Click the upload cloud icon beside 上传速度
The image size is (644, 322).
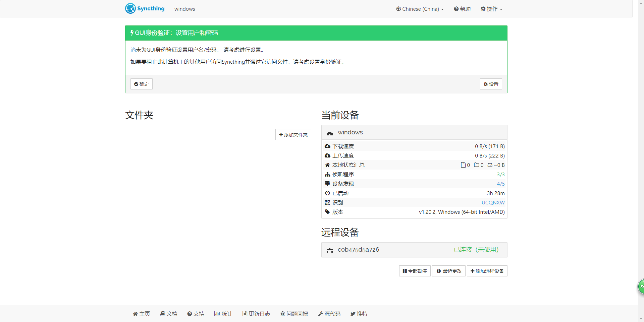click(x=327, y=155)
